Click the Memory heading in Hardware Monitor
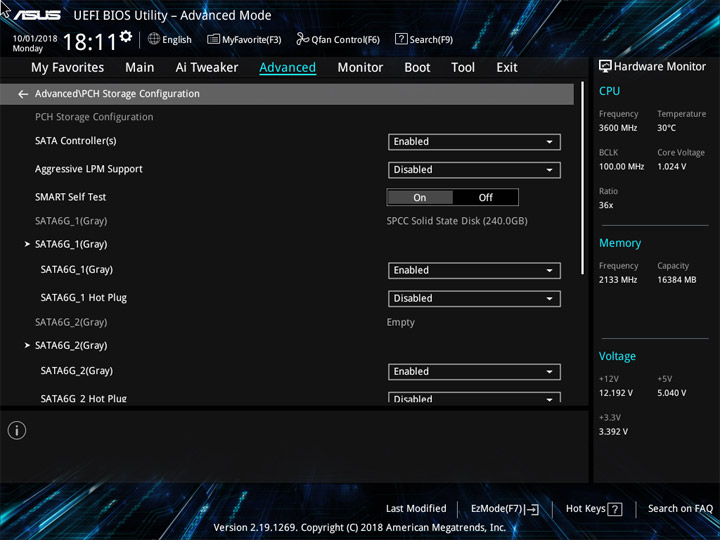720x540 pixels. pos(620,243)
